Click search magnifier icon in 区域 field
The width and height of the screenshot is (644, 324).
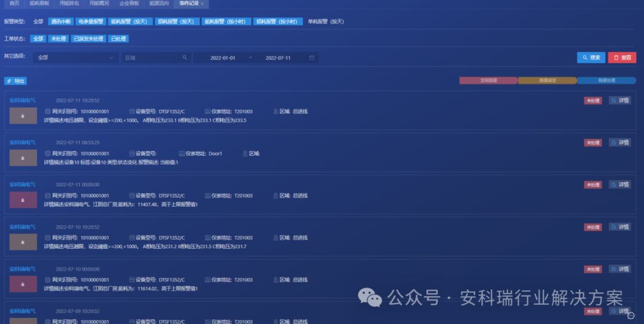[x=185, y=57]
